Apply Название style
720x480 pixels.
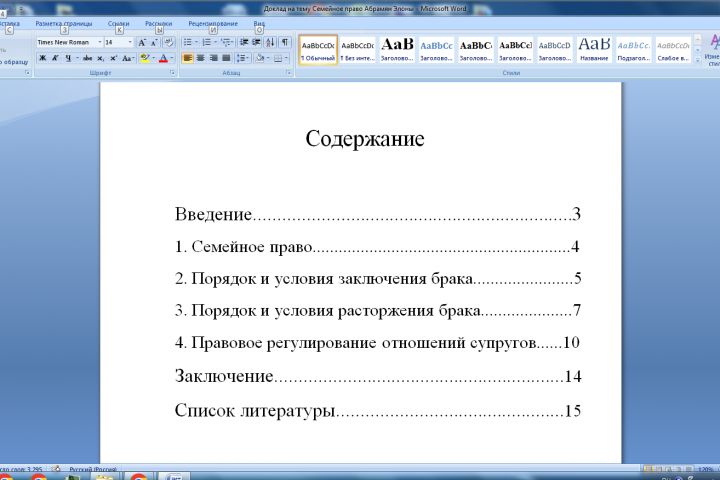[594, 50]
